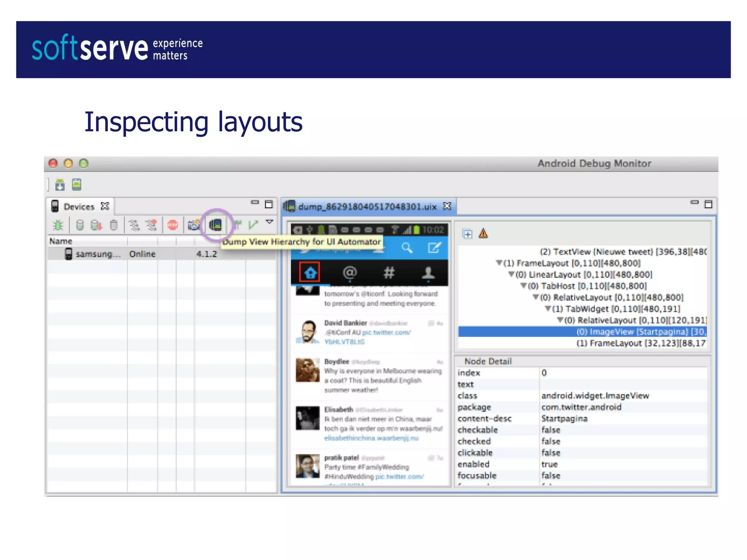Click the macOS red close window button

pos(53,163)
